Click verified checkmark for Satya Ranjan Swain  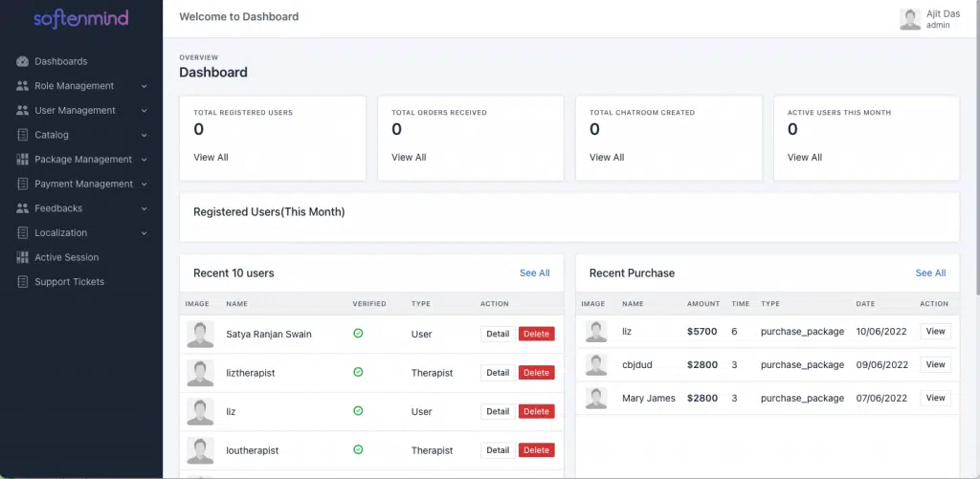(x=358, y=334)
